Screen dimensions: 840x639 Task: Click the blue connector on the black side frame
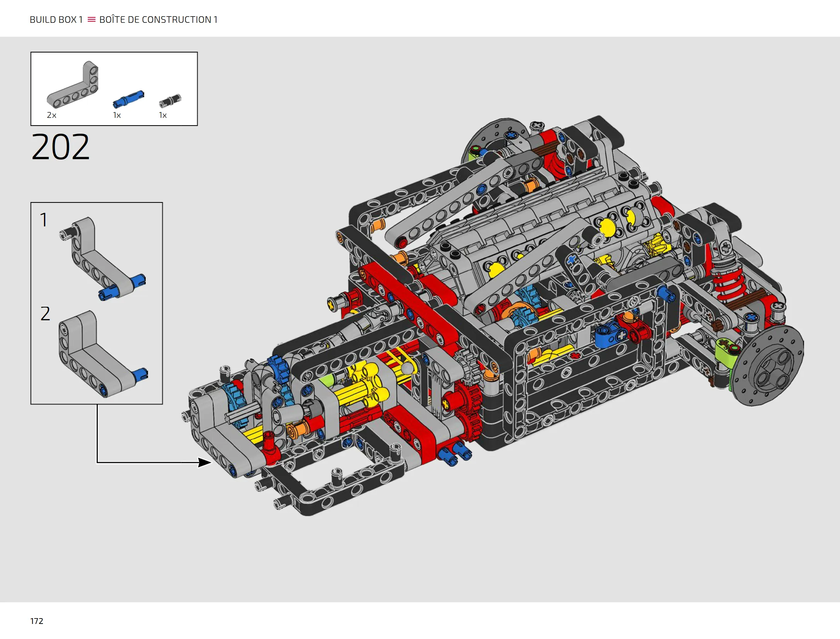[611, 335]
